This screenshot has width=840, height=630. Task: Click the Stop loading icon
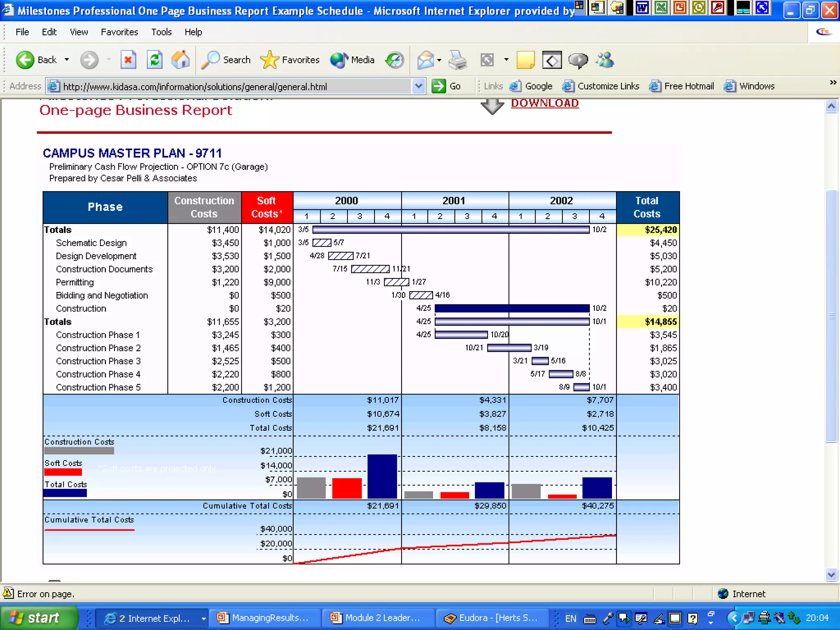(128, 60)
